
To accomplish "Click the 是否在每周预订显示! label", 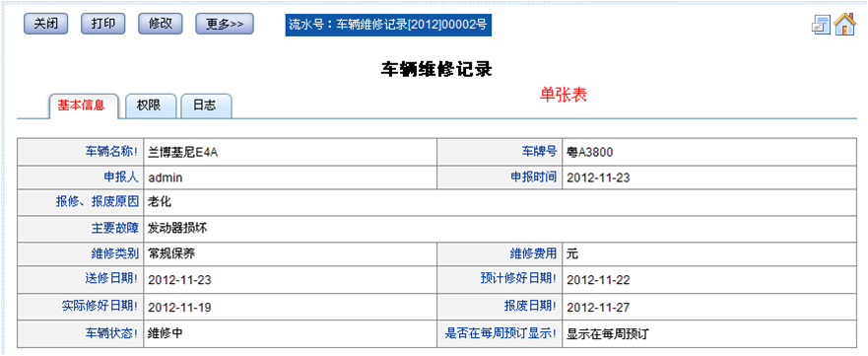I will 500,332.
